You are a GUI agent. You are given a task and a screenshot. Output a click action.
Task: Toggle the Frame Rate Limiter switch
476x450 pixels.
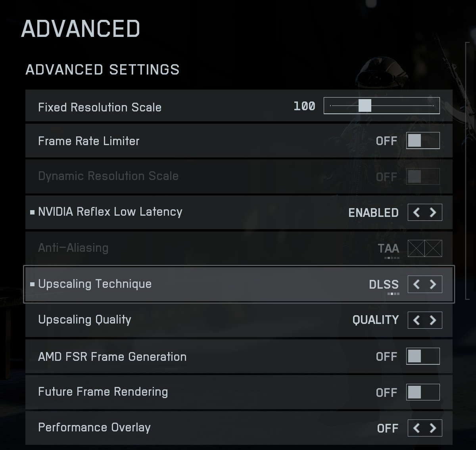(423, 141)
